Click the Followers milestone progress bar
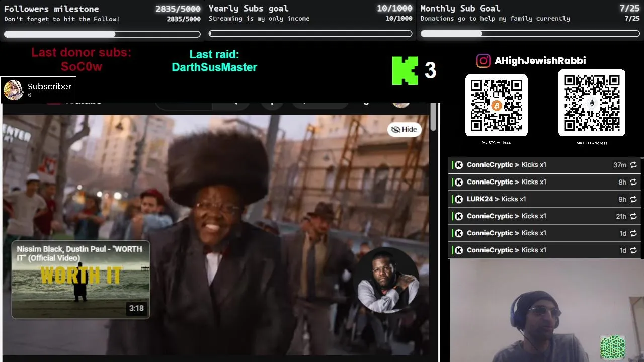The image size is (644, 362). tap(102, 34)
